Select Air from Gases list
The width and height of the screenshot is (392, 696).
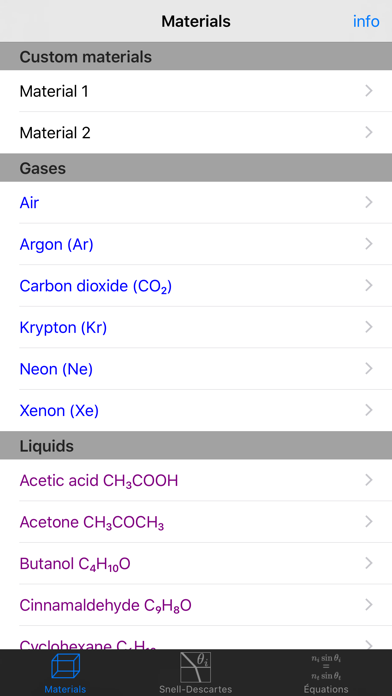pos(196,202)
